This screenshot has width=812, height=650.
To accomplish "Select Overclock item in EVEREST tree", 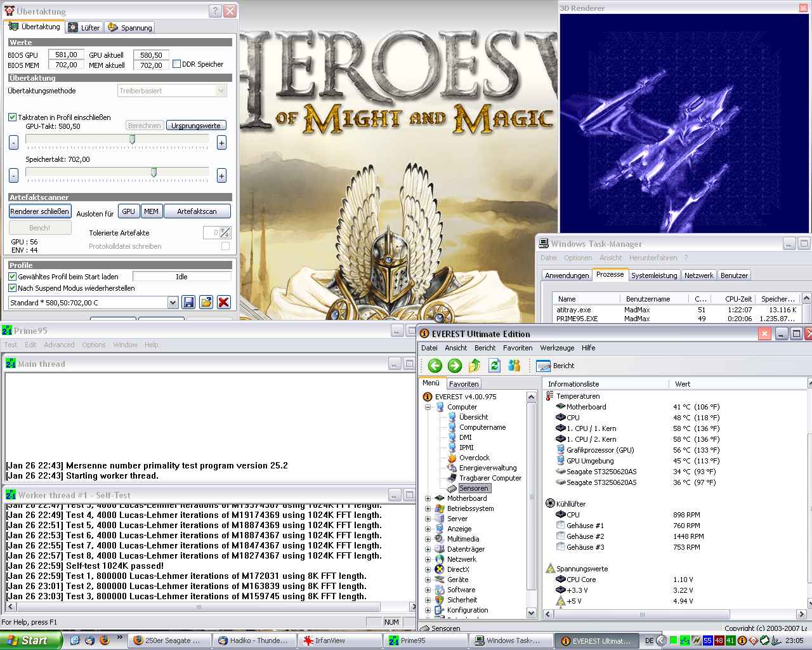I will [475, 458].
